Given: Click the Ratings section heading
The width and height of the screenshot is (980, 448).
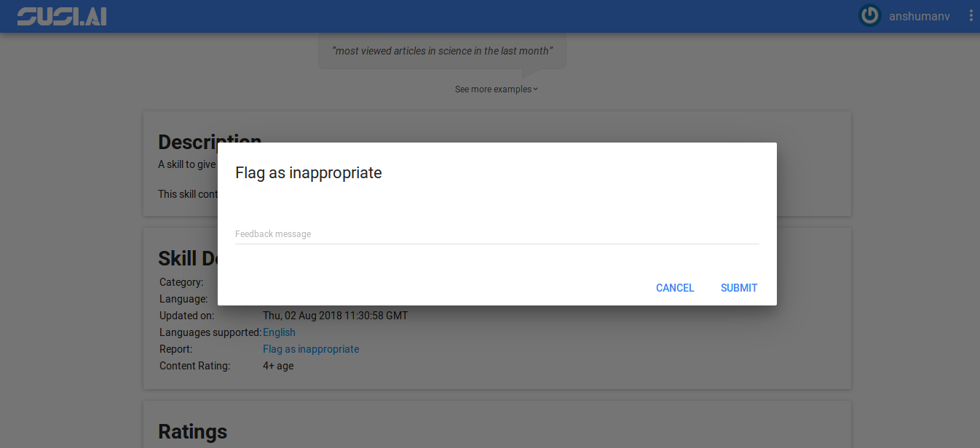Looking at the screenshot, I should click(192, 431).
